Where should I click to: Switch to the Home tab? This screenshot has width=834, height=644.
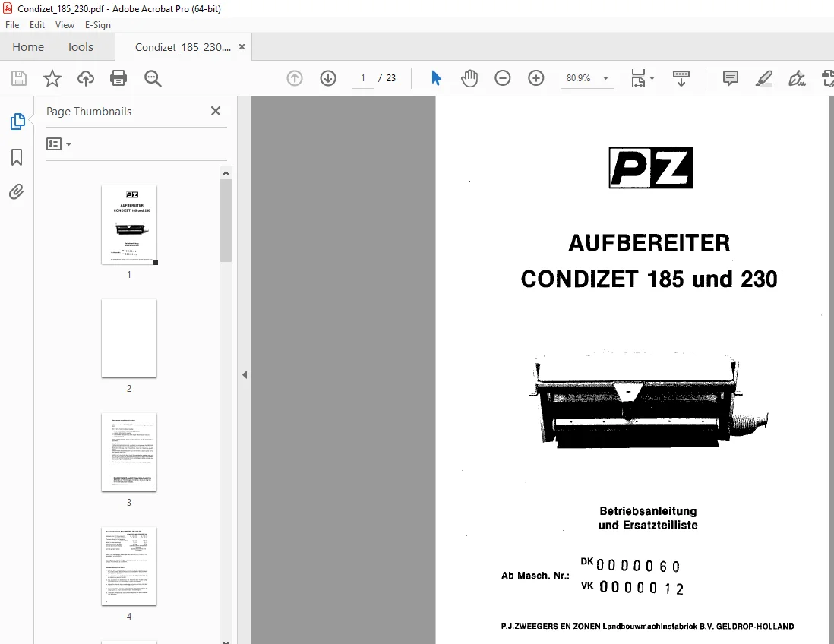(x=28, y=47)
